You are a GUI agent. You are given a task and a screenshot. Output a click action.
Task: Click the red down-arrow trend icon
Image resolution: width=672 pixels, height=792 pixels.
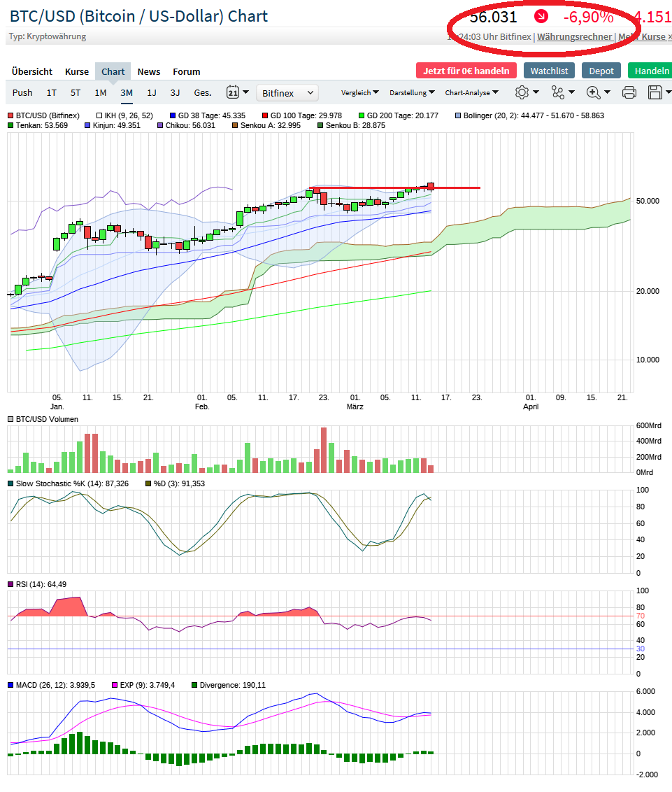coord(541,16)
